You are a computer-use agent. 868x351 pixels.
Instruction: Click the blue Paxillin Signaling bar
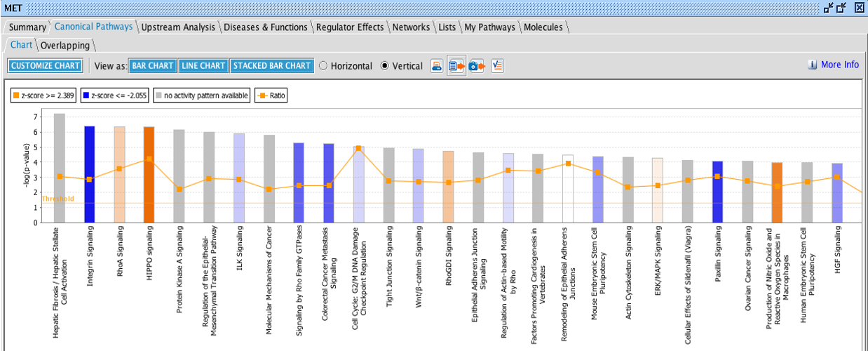717,192
